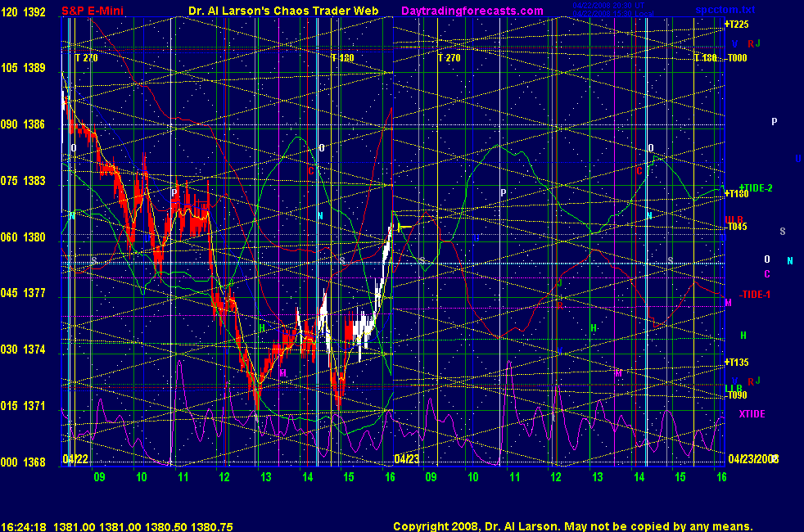
Task: Click price axis label '090 1386'
Action: [x=23, y=124]
